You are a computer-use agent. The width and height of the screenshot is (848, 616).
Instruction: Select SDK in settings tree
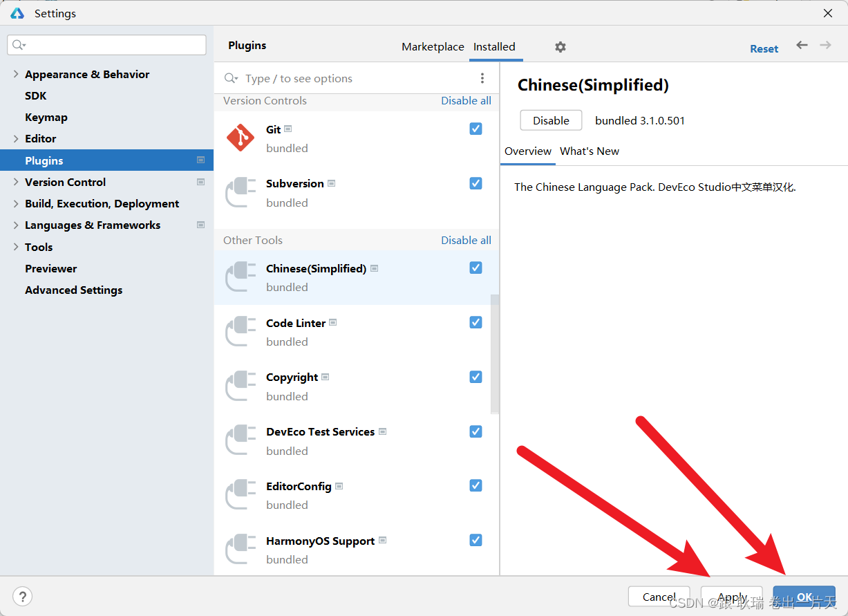(x=36, y=95)
